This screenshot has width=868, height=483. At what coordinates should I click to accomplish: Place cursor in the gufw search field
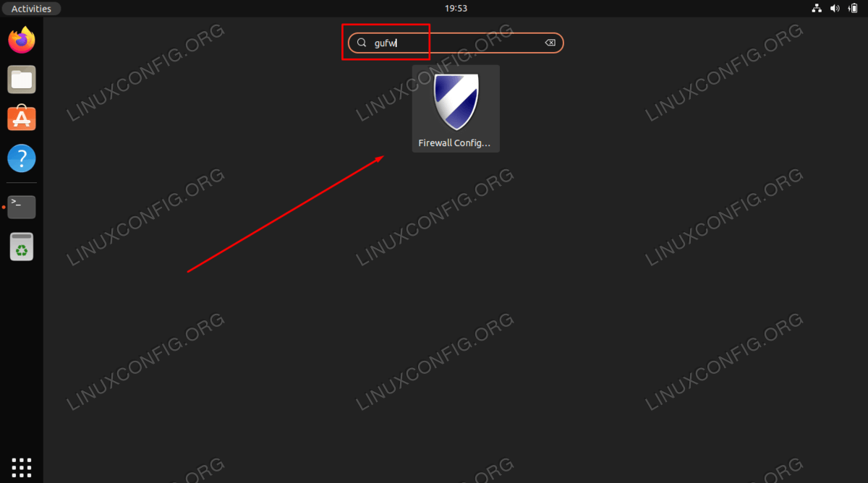pyautogui.click(x=456, y=43)
